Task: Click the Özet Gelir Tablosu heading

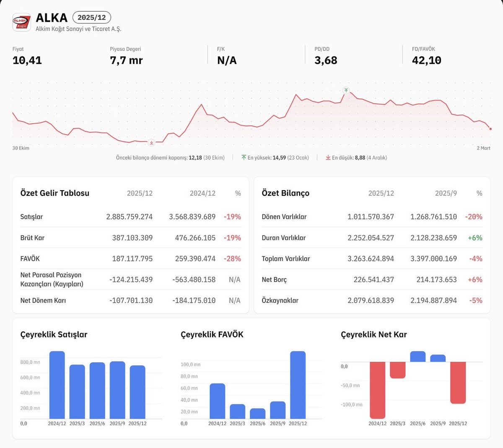Action: point(55,193)
